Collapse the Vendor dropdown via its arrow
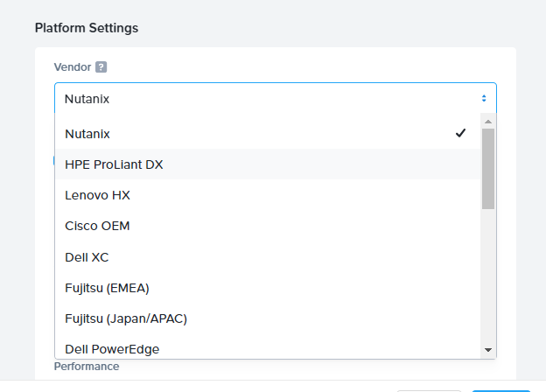 [x=483, y=98]
